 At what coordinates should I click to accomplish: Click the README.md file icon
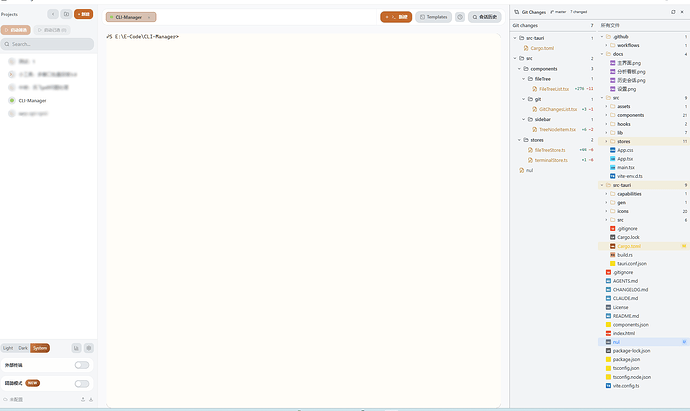[x=608, y=316]
